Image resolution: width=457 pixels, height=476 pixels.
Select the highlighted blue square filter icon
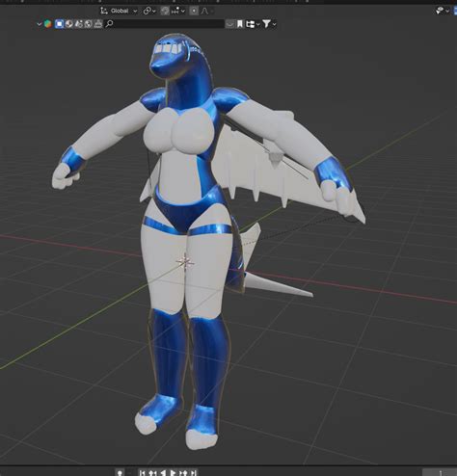59,24
